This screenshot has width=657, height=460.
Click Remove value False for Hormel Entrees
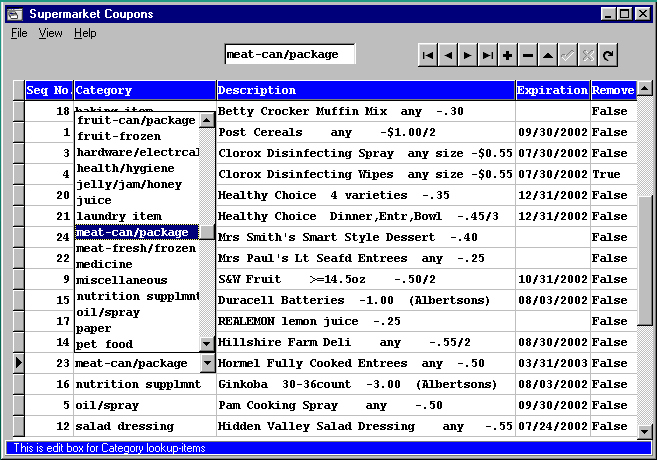[613, 363]
